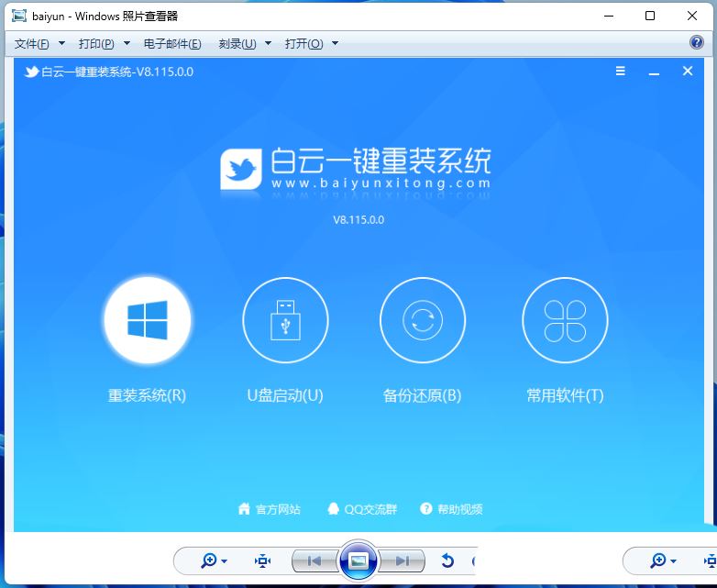Click the Windows logo 重装系统 icon
717x588 pixels.
147,320
